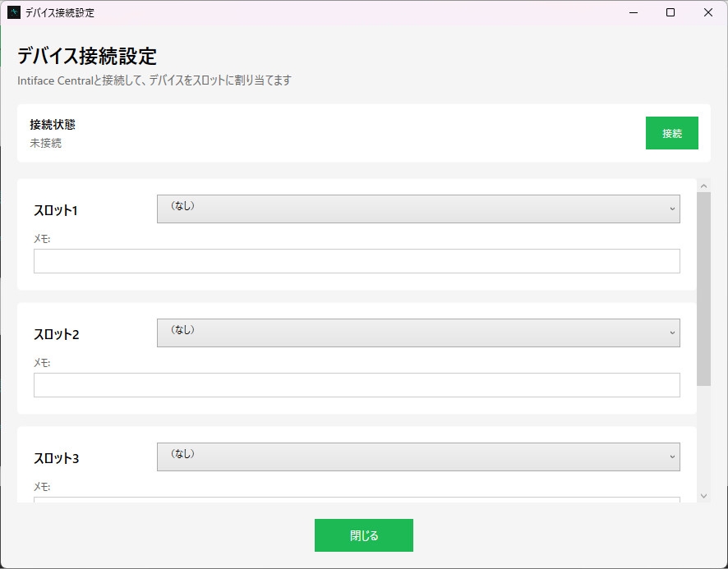Screen dimensions: 728x569
Task: Open the スロット3 device combo box
Action: [417, 457]
